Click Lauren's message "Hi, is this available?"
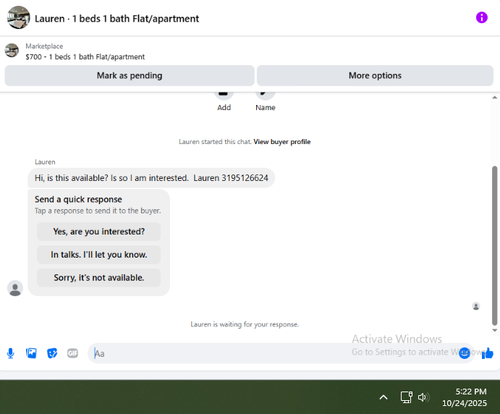 [151, 178]
